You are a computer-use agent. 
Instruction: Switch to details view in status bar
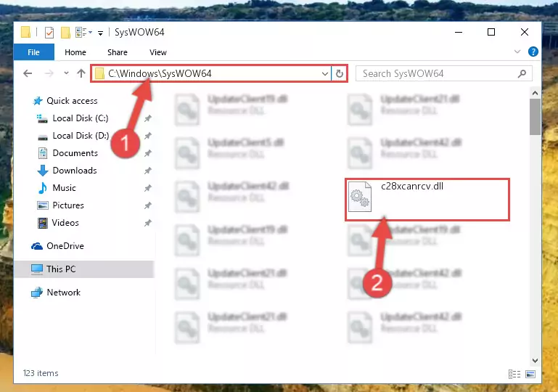[514, 374]
